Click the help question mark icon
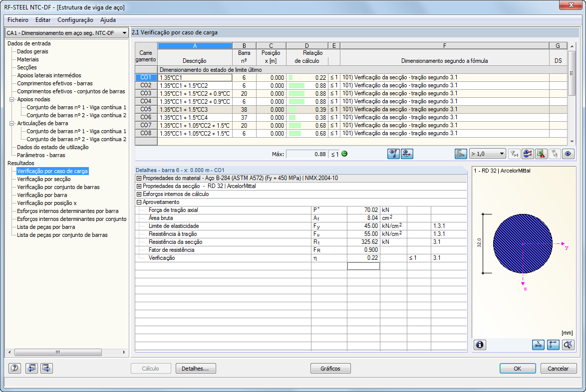The width and height of the screenshot is (586, 392). [x=14, y=368]
